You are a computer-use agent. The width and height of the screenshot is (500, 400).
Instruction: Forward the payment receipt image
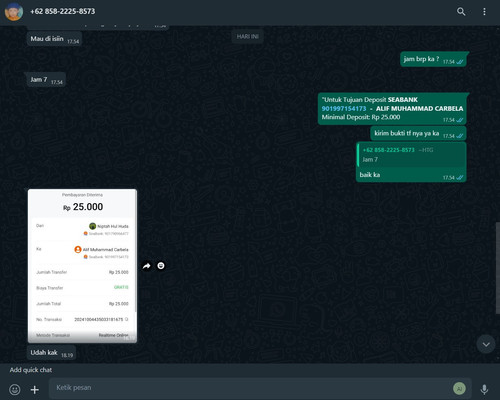pos(147,266)
